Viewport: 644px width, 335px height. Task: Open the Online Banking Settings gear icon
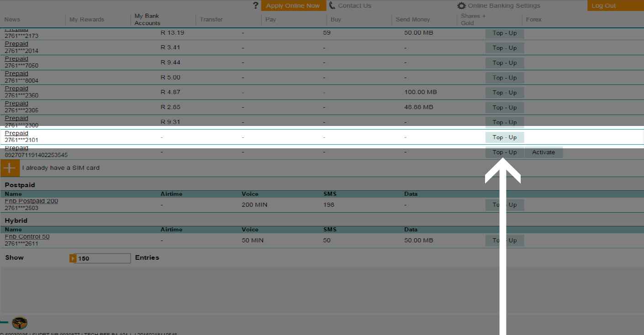point(461,5)
